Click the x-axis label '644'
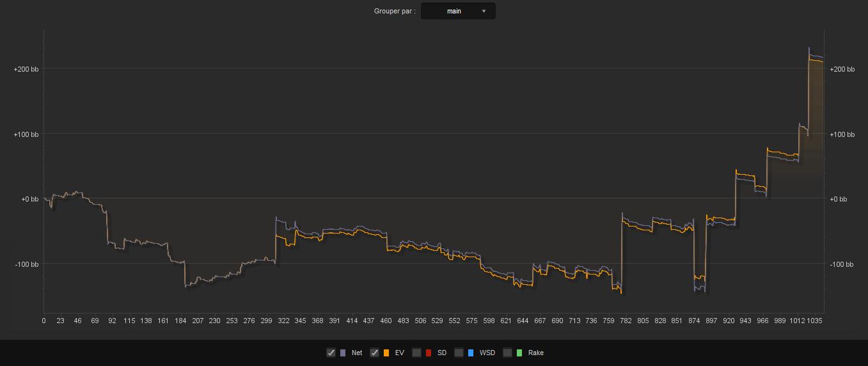Image resolution: width=868 pixels, height=366 pixels. click(x=523, y=321)
